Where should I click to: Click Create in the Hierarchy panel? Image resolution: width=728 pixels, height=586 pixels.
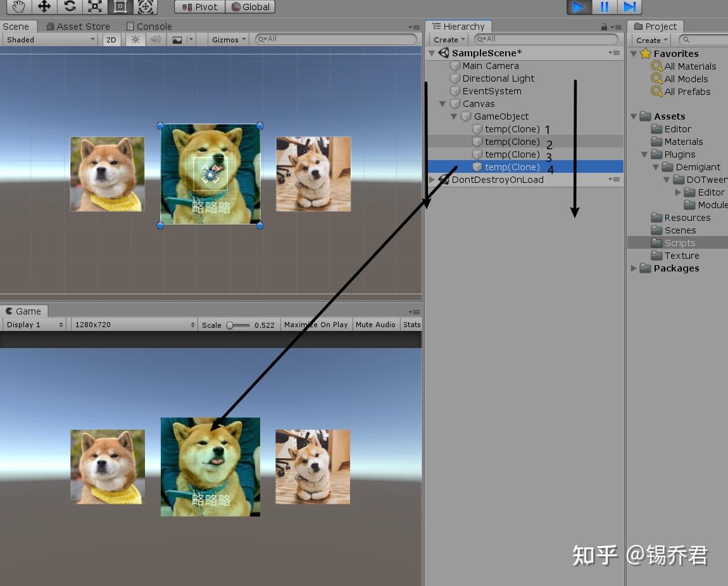(x=448, y=39)
